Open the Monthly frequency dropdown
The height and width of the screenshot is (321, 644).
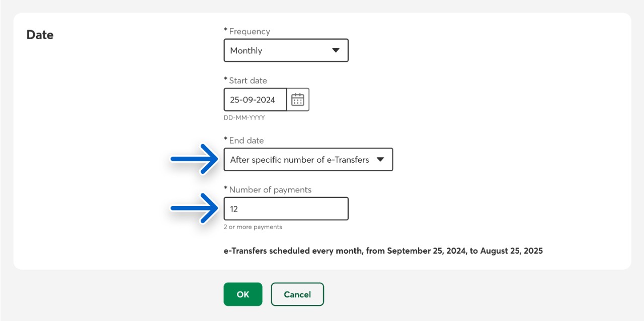[286, 50]
